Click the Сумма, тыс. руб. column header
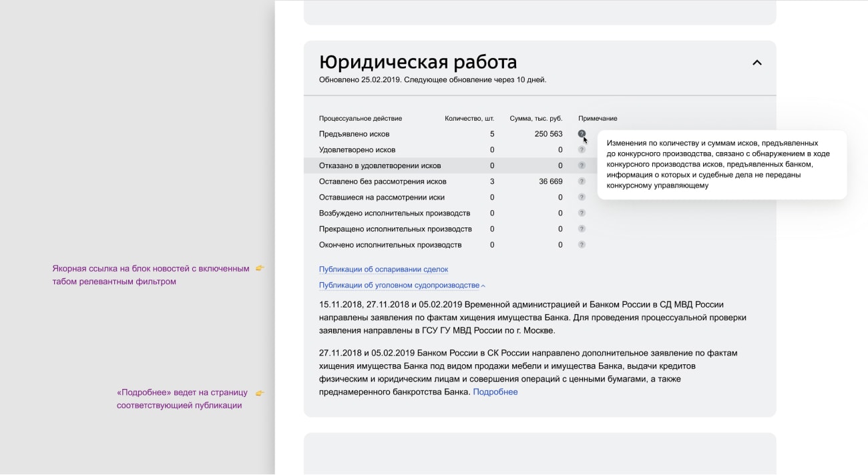Viewport: 868px width, 475px height. [x=535, y=119]
